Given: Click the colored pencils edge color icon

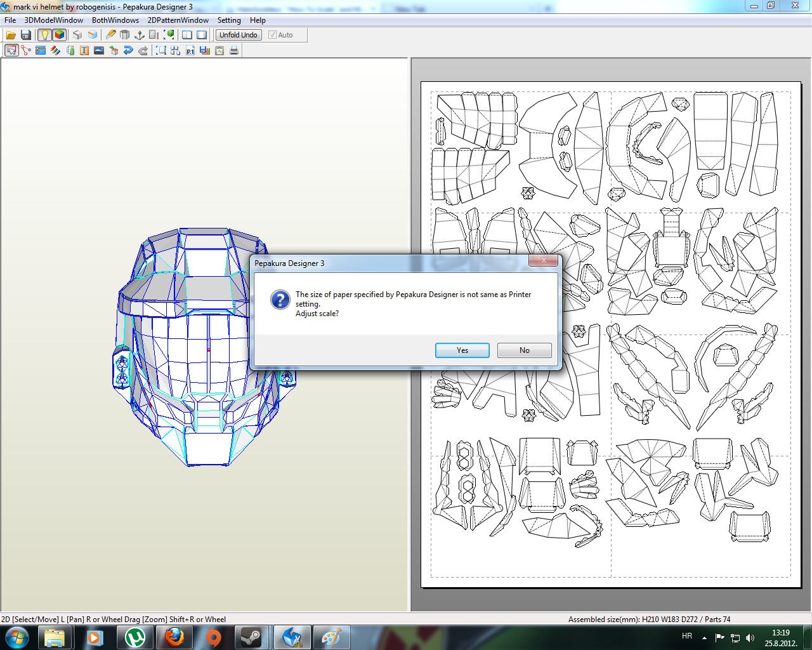Looking at the screenshot, I should coord(55,50).
